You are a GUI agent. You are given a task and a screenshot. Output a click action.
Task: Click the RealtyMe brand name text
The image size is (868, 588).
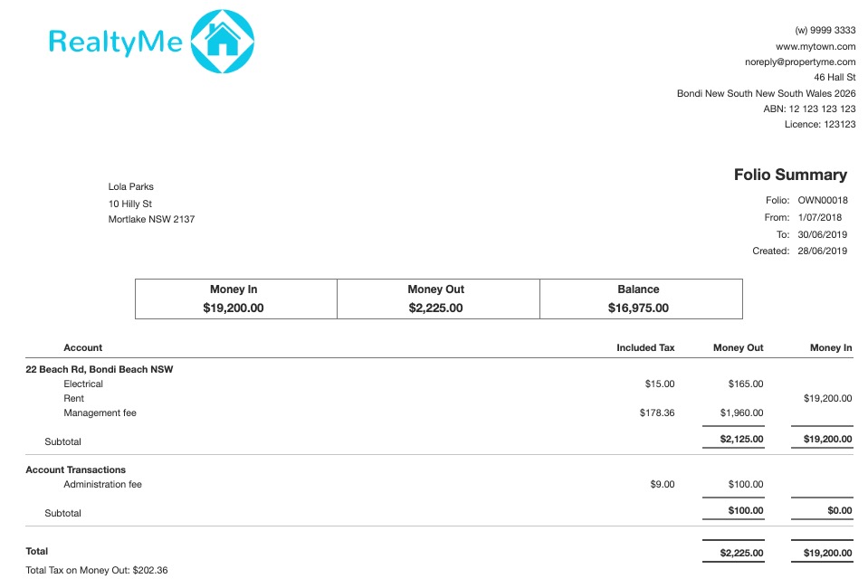115,42
